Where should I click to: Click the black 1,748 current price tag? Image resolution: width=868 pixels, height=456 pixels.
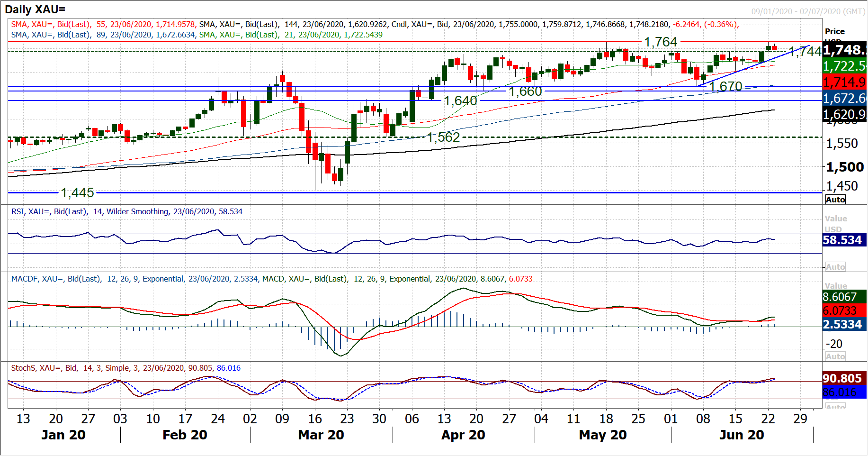coord(844,50)
